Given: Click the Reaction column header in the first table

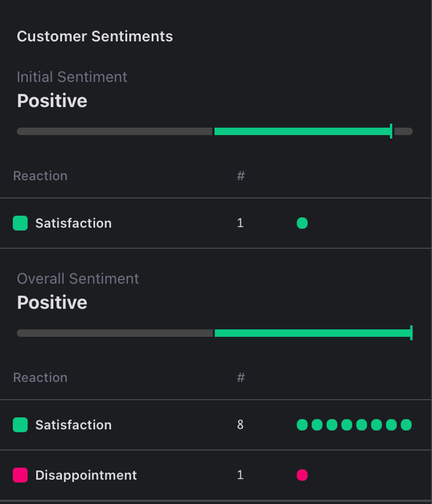Looking at the screenshot, I should coord(40,175).
